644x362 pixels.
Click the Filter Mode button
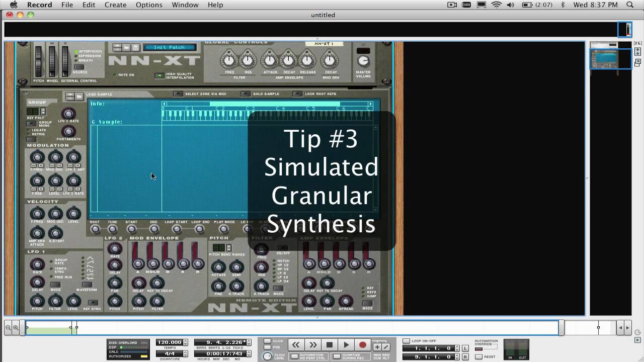click(x=278, y=289)
